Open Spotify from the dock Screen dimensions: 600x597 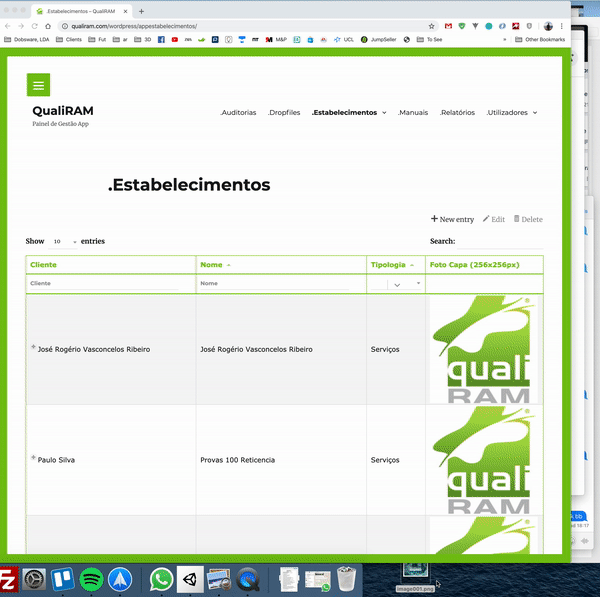coord(91,579)
